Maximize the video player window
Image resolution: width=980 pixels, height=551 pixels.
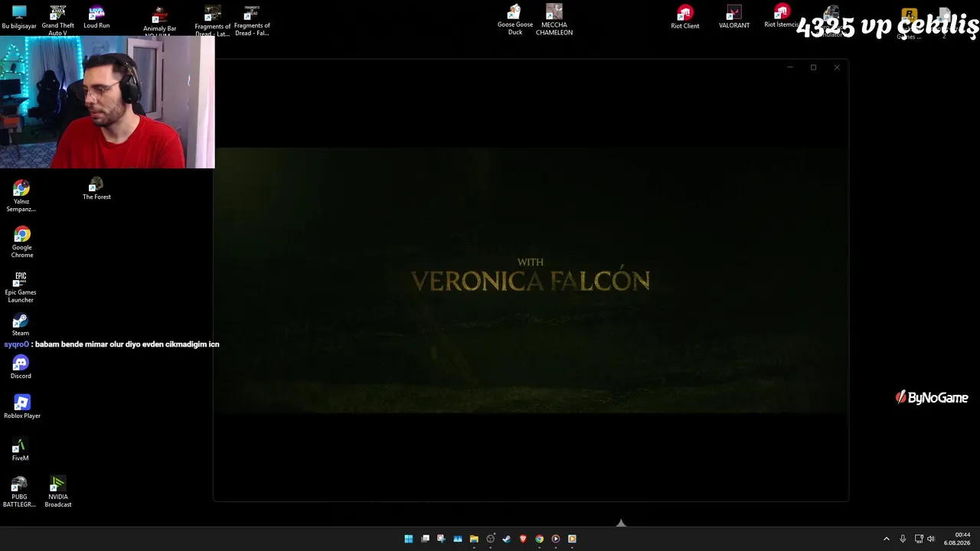[x=813, y=67]
